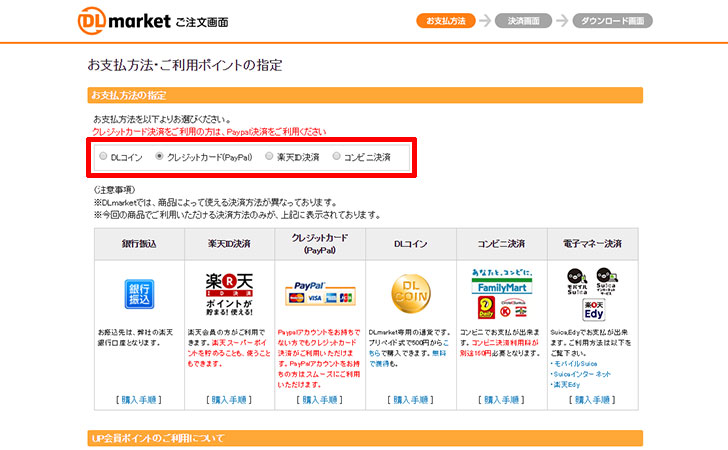
Task: Click the (注意事項) label
Action: pos(115,190)
